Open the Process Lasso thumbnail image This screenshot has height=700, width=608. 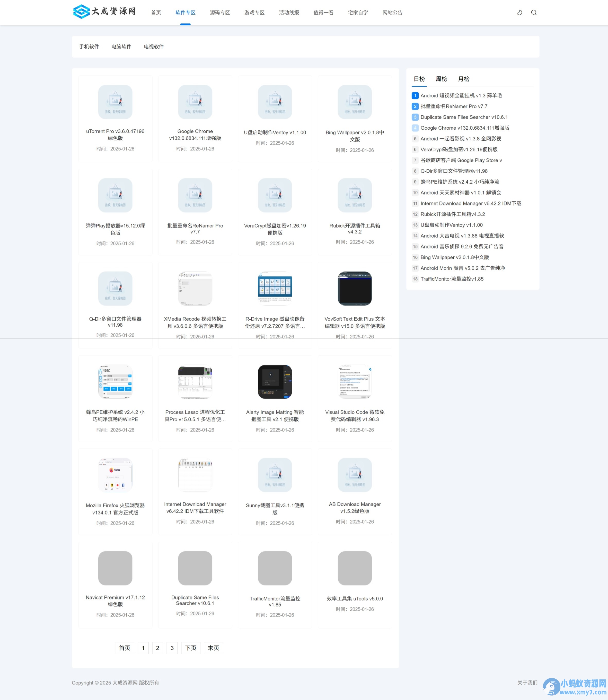pos(195,382)
